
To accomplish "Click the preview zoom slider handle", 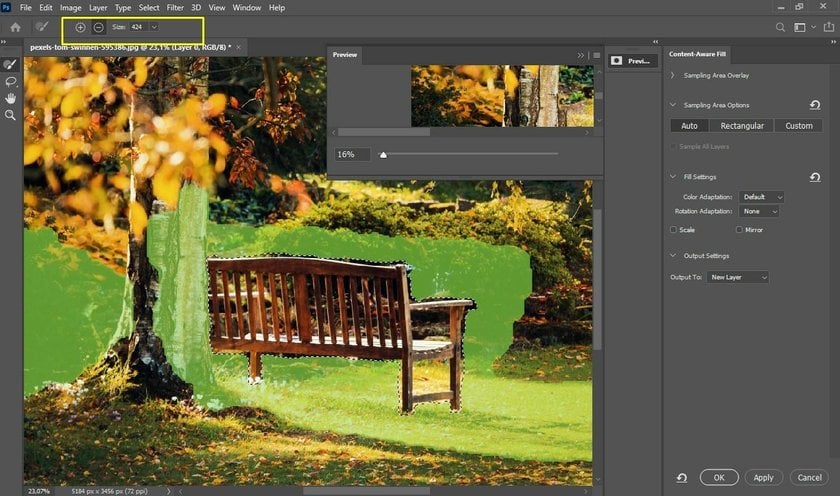I will [383, 155].
